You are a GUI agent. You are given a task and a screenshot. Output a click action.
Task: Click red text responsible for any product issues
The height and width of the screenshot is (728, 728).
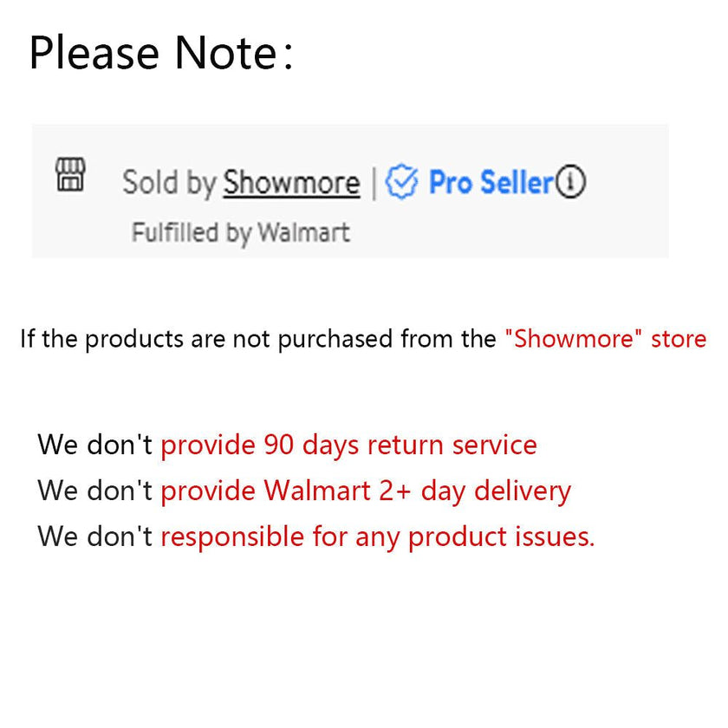[x=378, y=537]
